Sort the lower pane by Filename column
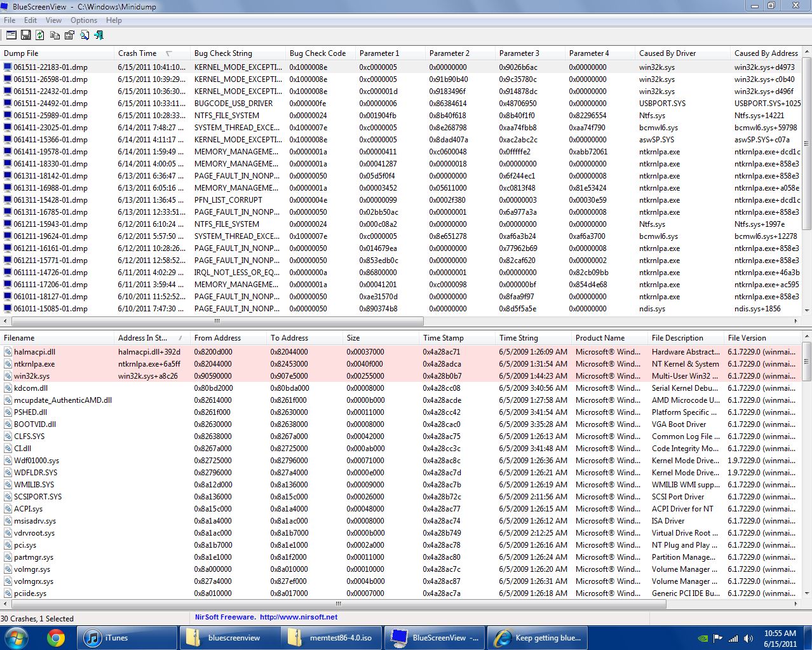Viewport: 812px width, 650px height. point(57,338)
